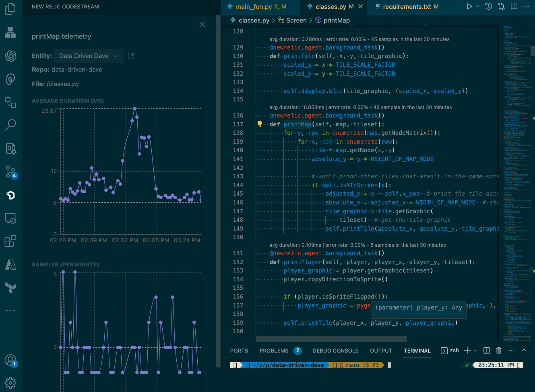Expand the Data Driven Dave entity dropdown
Screen dimensions: 535x392
tap(88, 56)
